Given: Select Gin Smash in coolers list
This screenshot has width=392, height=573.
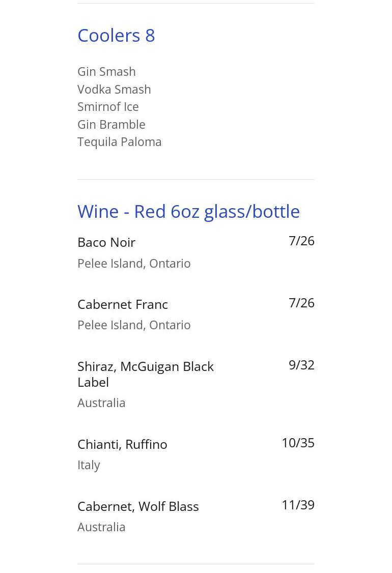Looking at the screenshot, I should [x=106, y=72].
